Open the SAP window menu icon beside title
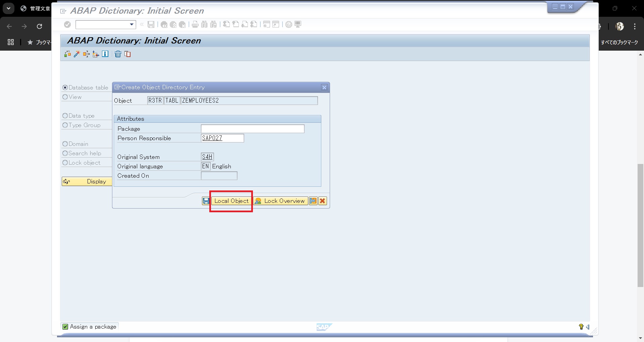 63,11
